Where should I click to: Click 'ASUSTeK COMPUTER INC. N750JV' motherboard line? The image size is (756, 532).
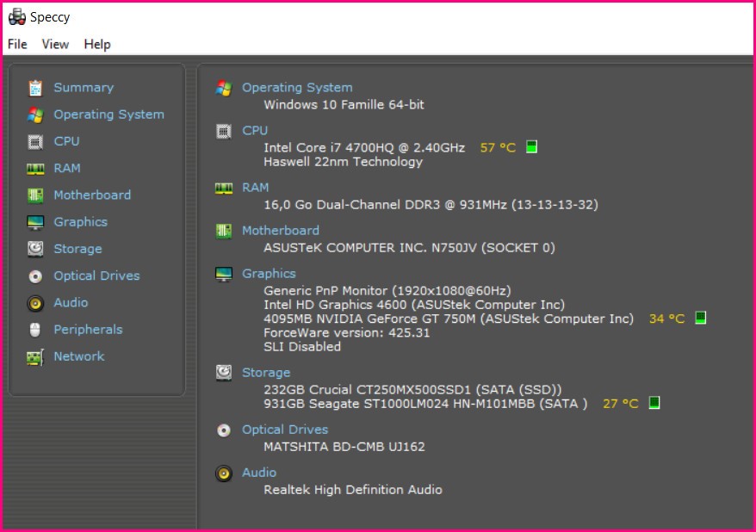point(409,247)
